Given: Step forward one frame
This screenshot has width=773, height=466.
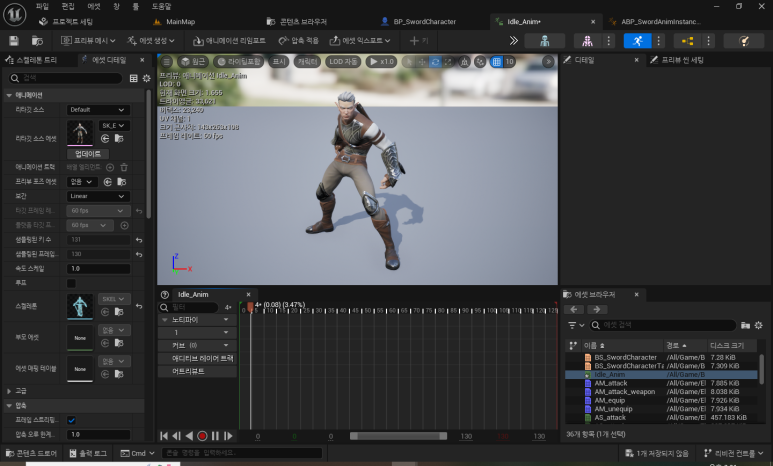Looking at the screenshot, I should 228,436.
